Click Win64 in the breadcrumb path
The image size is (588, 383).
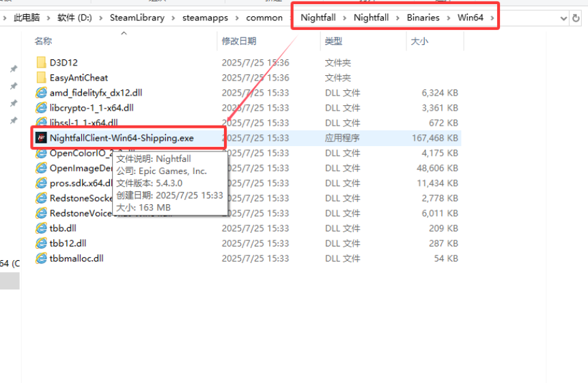point(471,18)
